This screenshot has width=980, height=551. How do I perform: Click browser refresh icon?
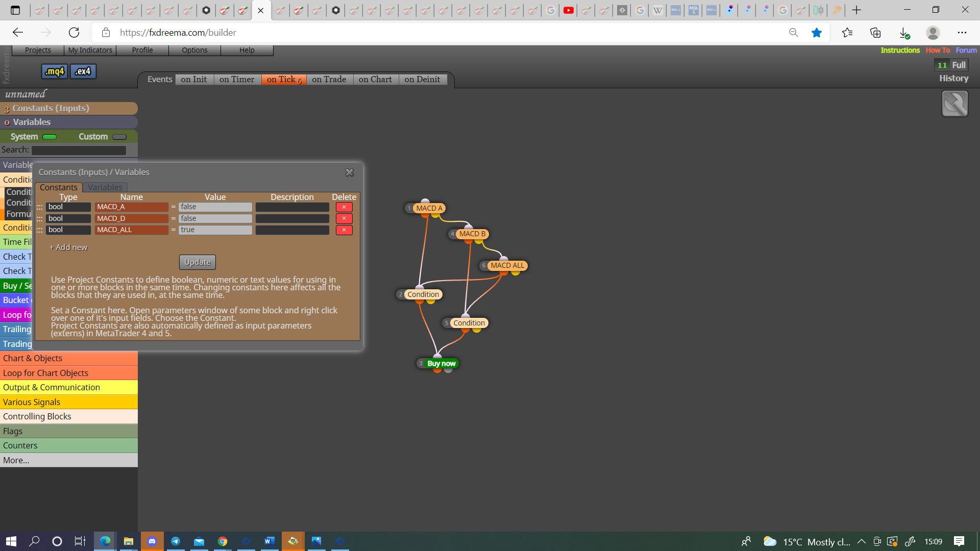pyautogui.click(x=74, y=33)
